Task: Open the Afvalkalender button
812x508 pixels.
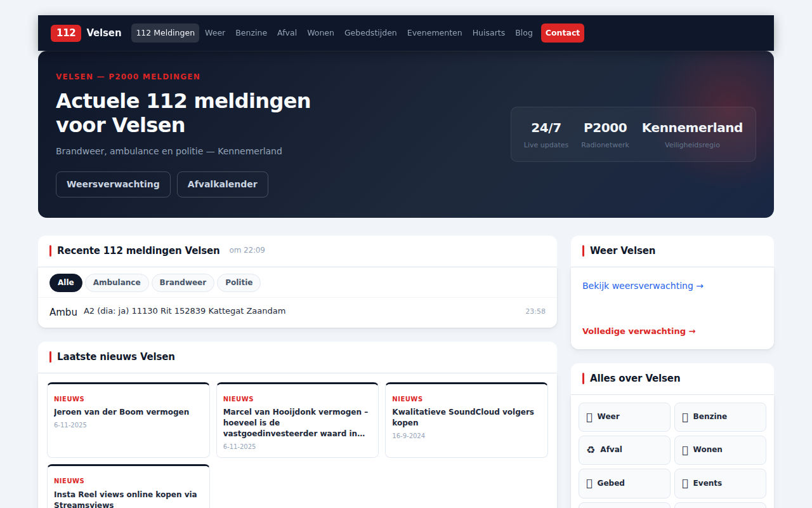Action: pyautogui.click(x=223, y=184)
